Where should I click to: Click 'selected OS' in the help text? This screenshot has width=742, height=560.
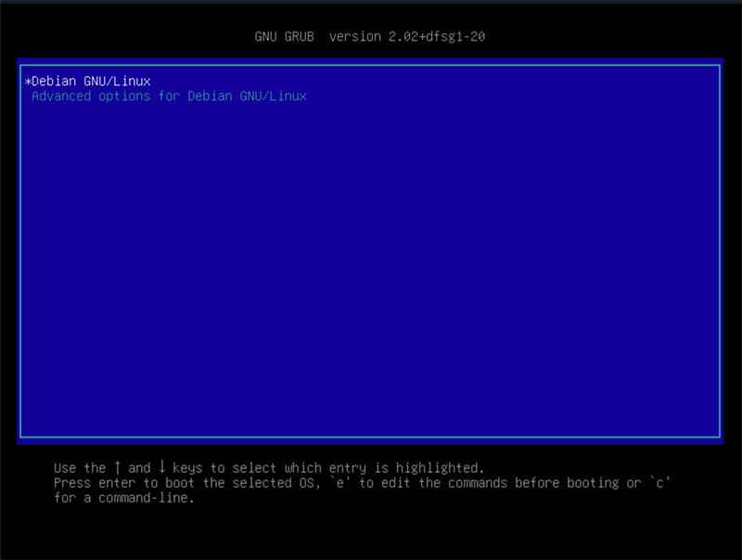point(276,483)
